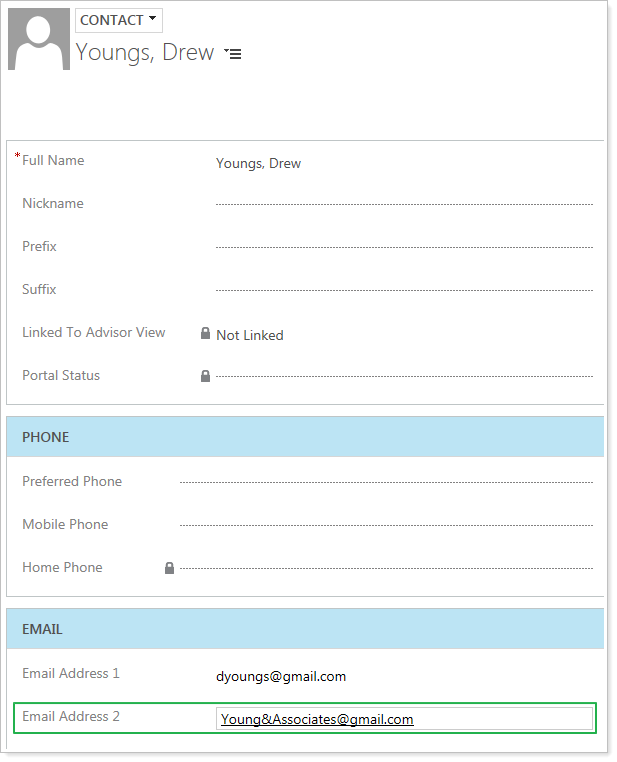Click the Full Name value Youngs, Drew
Image resolution: width=617 pixels, height=762 pixels.
(258, 163)
